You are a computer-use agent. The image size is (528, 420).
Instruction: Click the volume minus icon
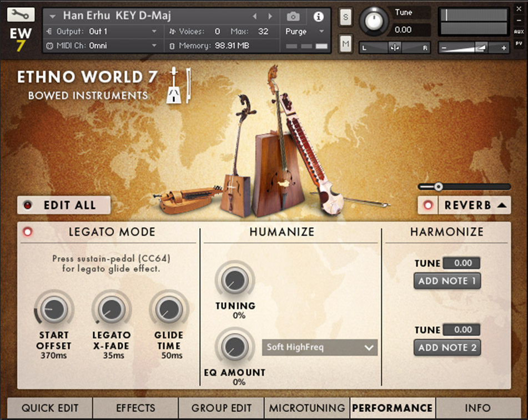pos(444,48)
